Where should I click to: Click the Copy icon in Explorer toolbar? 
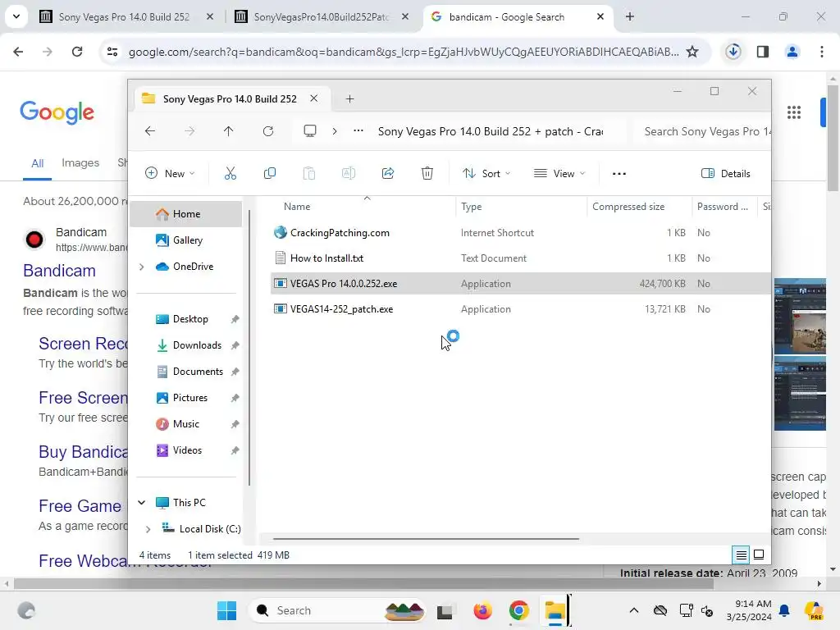point(270,174)
